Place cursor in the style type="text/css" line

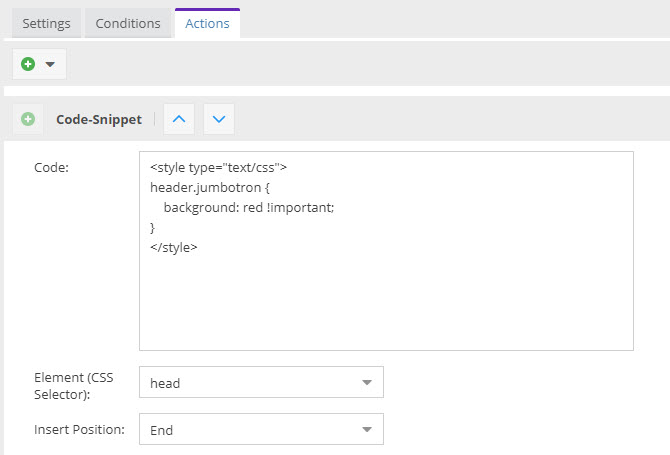(x=218, y=167)
